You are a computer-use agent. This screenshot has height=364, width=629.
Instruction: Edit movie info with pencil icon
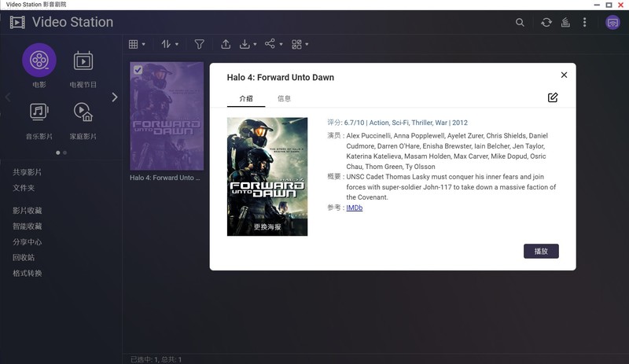click(x=553, y=97)
